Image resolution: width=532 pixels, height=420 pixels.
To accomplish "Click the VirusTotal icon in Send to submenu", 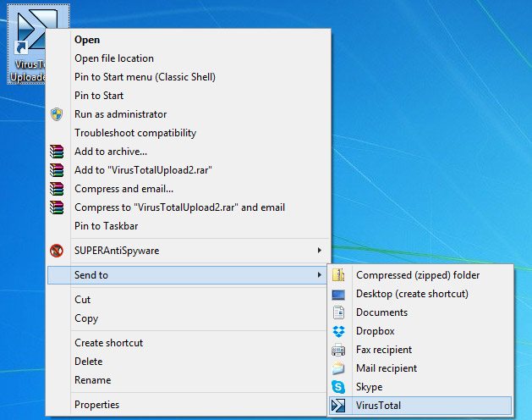I will pos(338,406).
